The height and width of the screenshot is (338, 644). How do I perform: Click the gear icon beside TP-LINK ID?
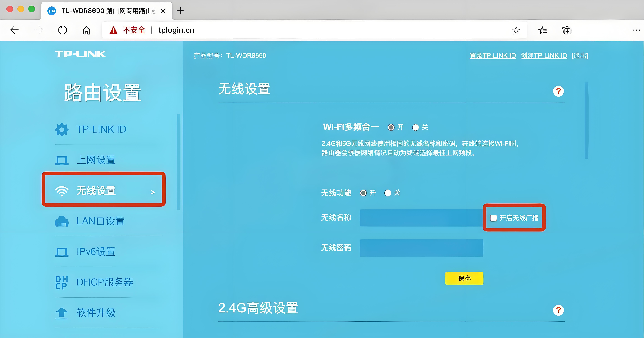point(62,129)
